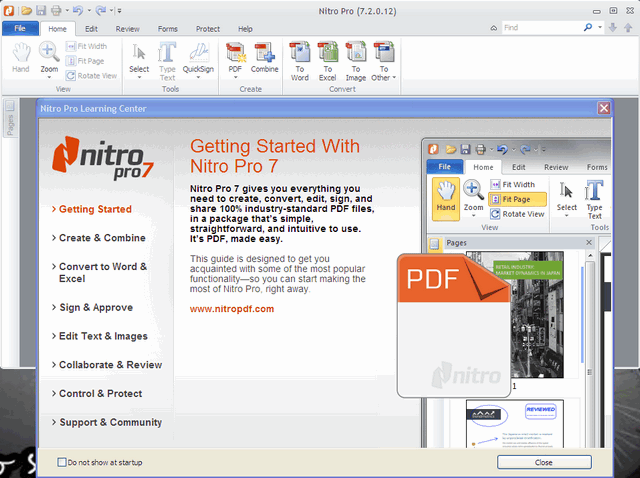Select the Hand tool in the ribbon
This screenshot has width=640, height=478.
coord(21,57)
